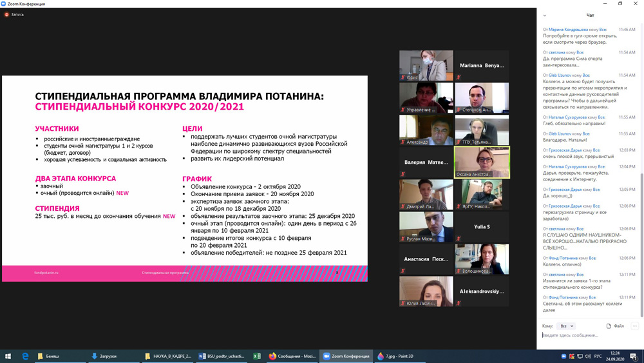Switch to Firefox Сообщения taskbar window
The width and height of the screenshot is (644, 363).
pyautogui.click(x=292, y=356)
